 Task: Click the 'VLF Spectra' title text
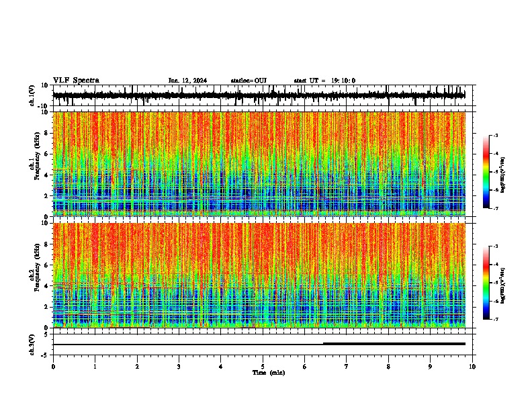[76, 81]
